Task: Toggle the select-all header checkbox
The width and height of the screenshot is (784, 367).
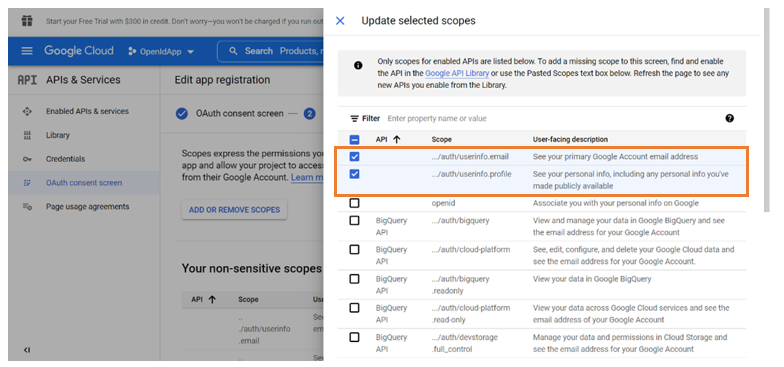Action: pos(354,140)
